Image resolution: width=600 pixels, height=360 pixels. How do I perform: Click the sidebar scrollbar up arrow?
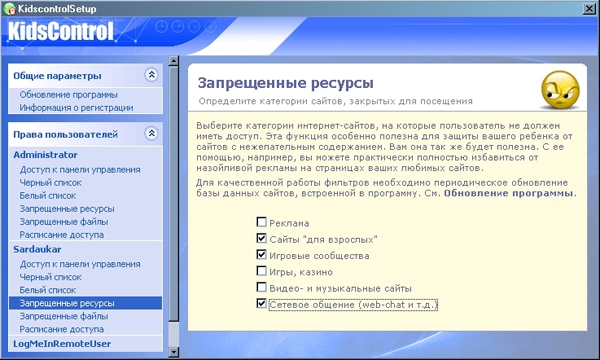[x=173, y=60]
